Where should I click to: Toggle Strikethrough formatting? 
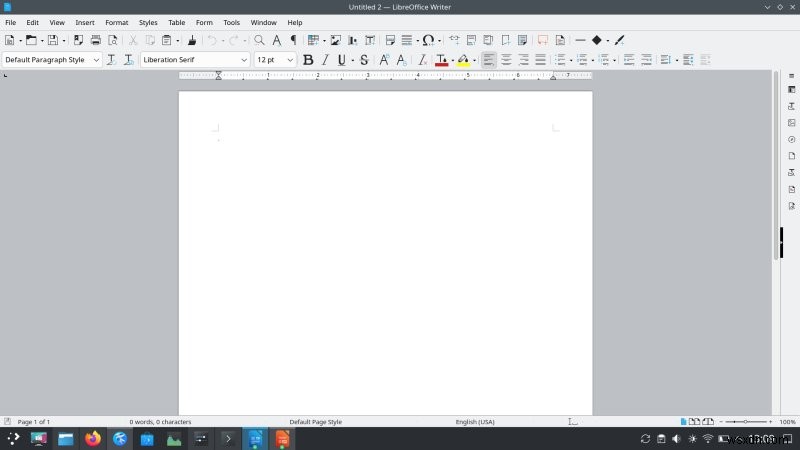[x=364, y=60]
